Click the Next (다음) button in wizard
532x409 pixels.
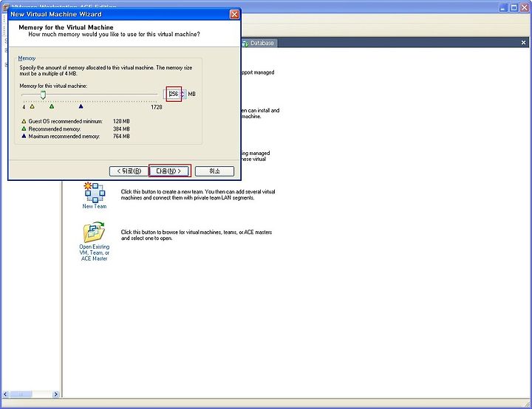170,171
